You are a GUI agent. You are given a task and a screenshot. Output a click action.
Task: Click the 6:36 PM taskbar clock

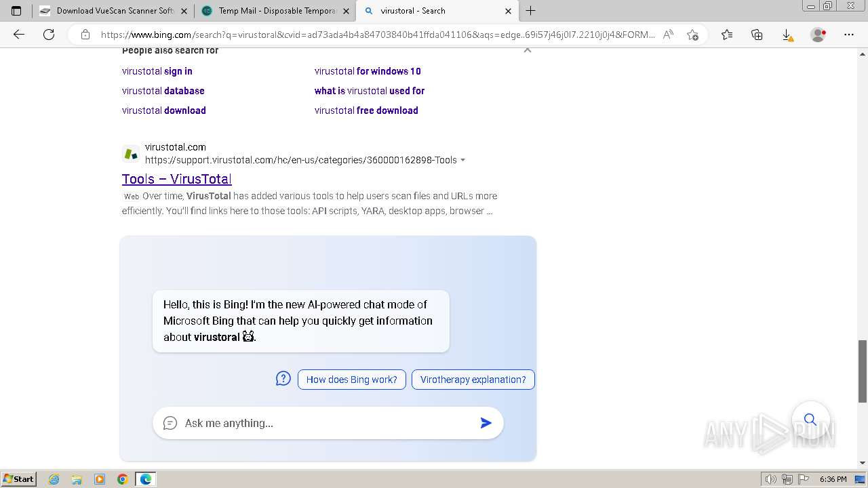click(833, 479)
